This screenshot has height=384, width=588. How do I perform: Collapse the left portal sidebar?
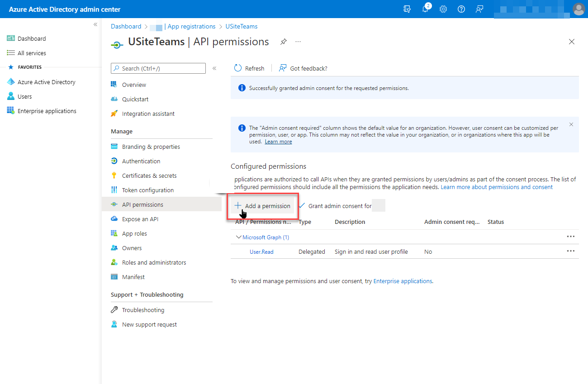pyautogui.click(x=95, y=24)
